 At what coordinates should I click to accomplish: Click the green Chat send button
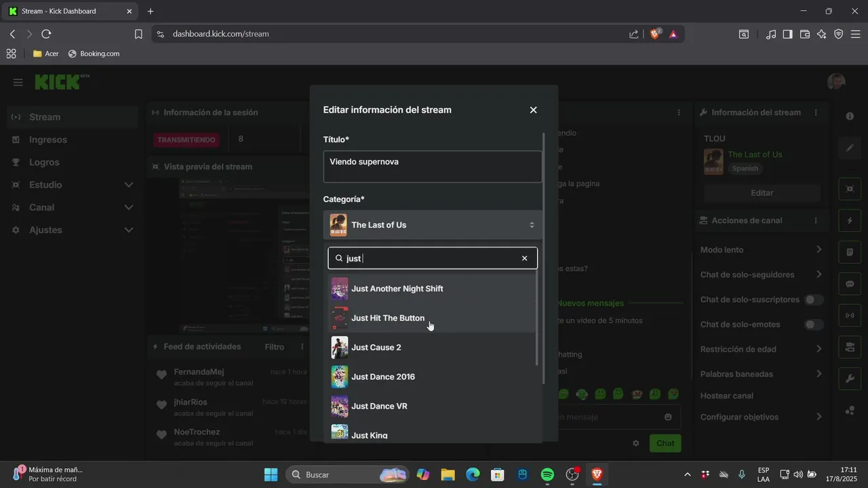pyautogui.click(x=665, y=443)
